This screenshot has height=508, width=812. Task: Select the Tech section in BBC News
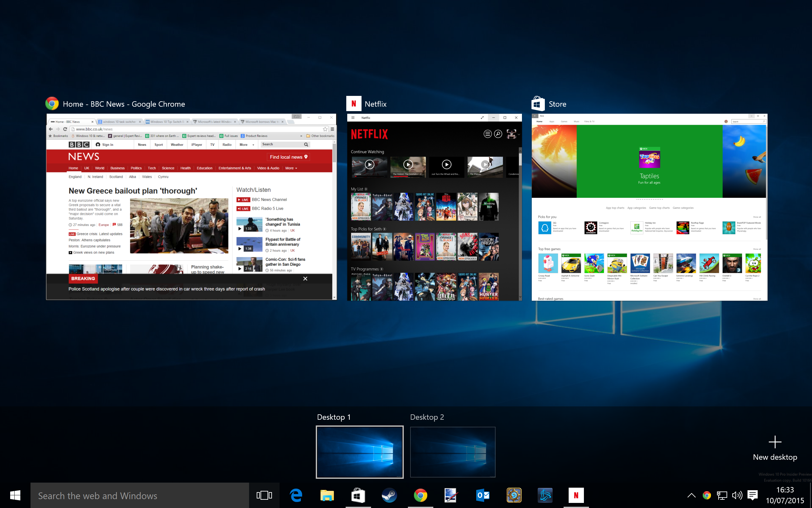pos(152,168)
